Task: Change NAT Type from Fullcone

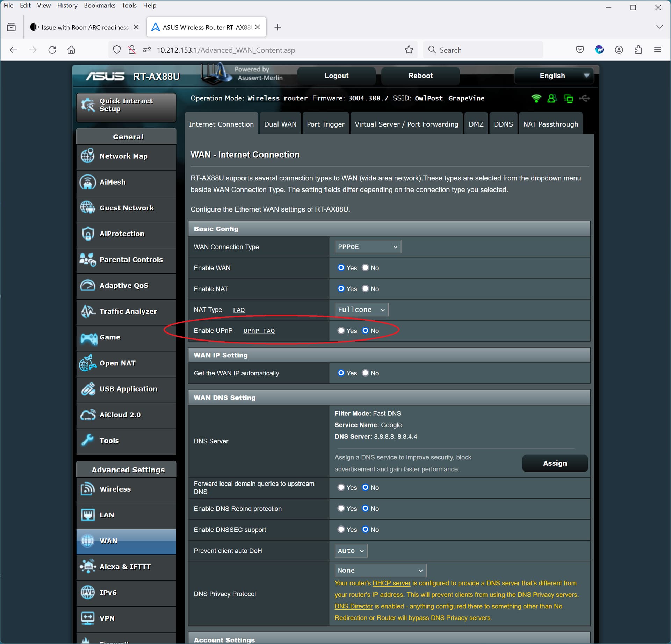Action: click(361, 309)
